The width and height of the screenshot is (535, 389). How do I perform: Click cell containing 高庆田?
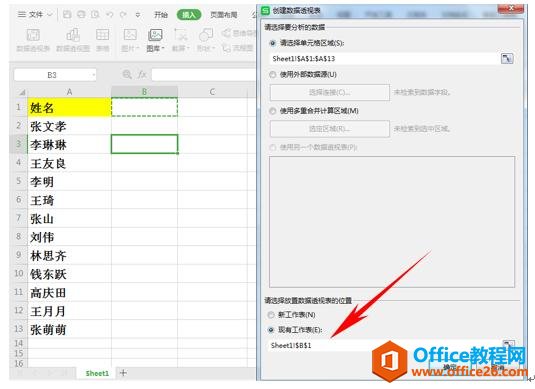69,292
